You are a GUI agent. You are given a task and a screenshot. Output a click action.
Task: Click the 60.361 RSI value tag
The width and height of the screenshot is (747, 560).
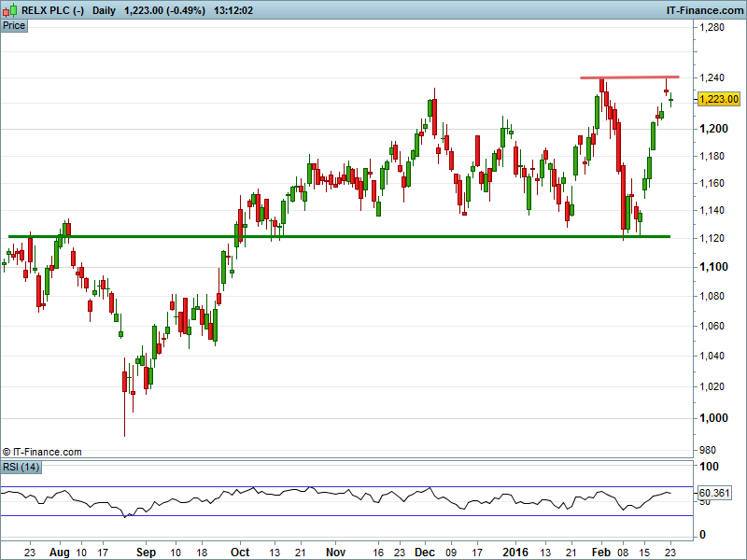coord(714,493)
